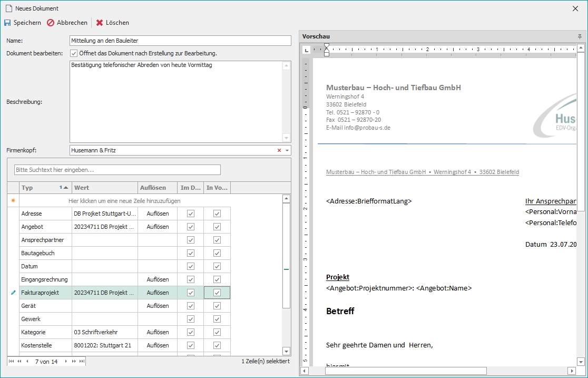This screenshot has height=378, width=588.
Task: Click the search text field above the grid
Action: click(x=116, y=170)
